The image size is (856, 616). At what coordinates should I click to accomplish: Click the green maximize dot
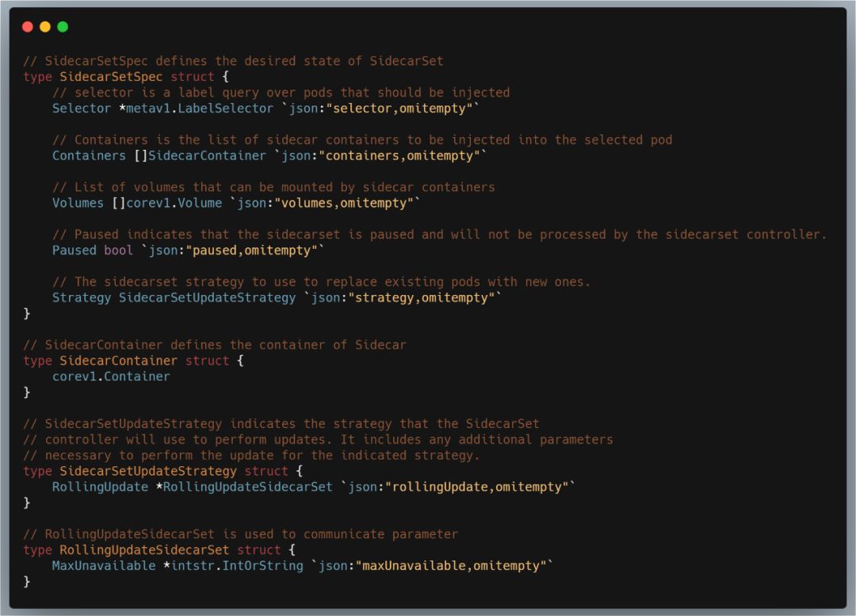pos(63,27)
